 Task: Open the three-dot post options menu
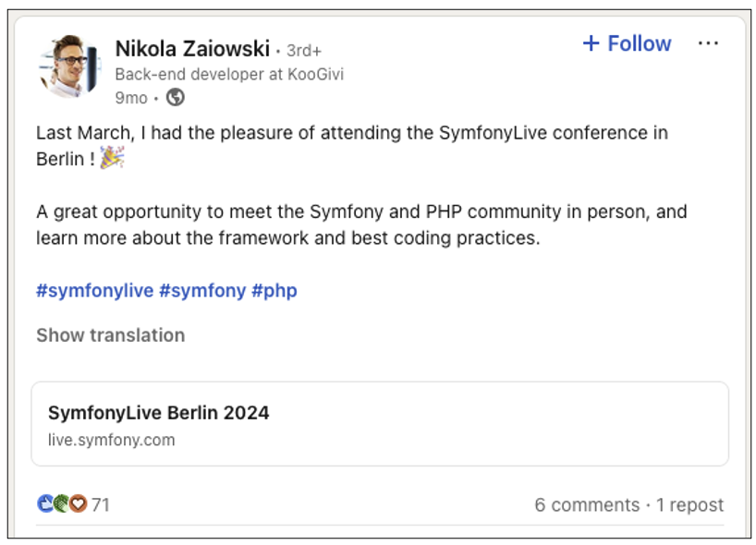coord(709,42)
